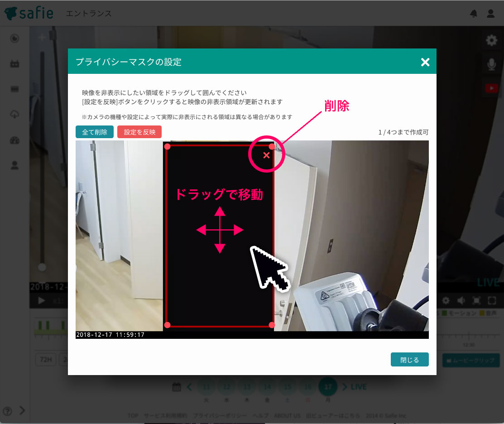This screenshot has width=504, height=424.
Task: Open the help question-mark icon at bottom left
Action: (7, 411)
